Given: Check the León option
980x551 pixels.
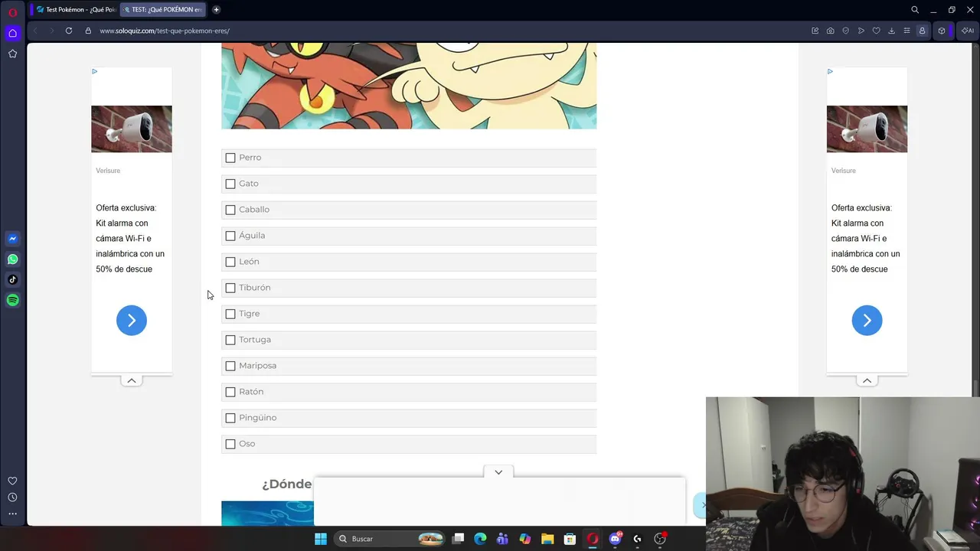Looking at the screenshot, I should click(x=230, y=262).
